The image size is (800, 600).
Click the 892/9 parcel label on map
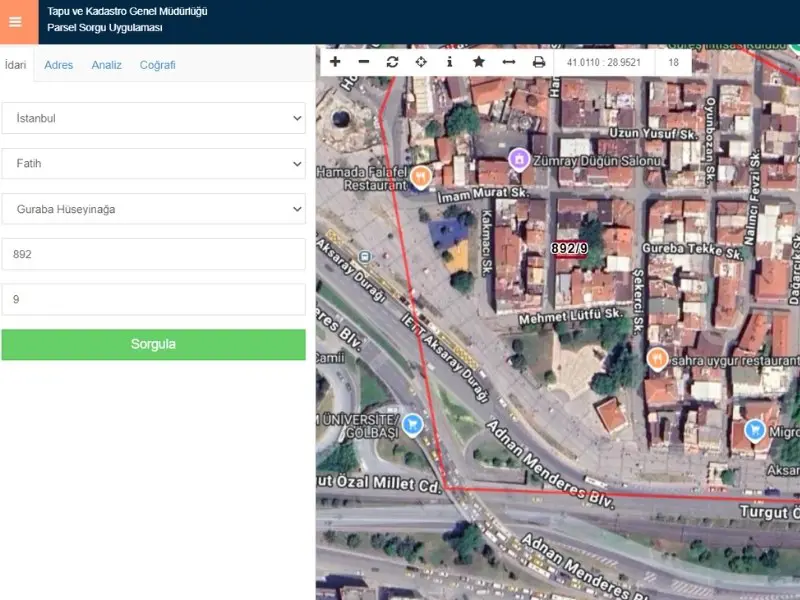point(569,248)
